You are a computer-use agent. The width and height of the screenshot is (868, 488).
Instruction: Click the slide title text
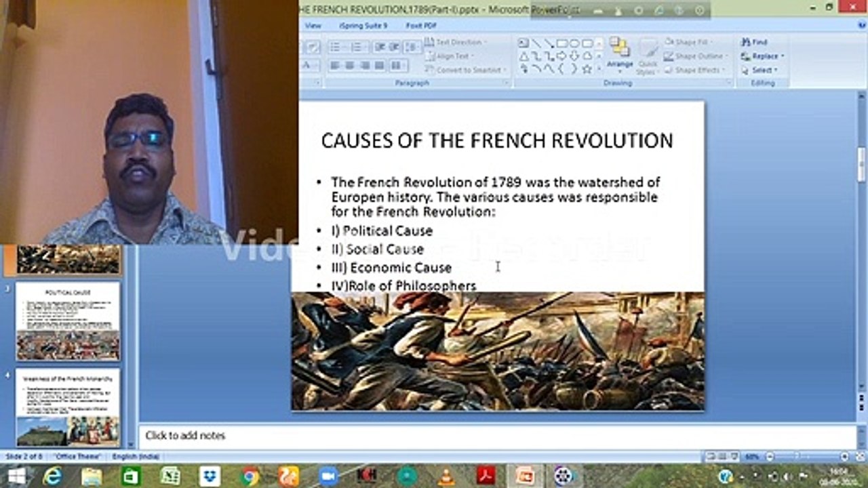tap(497, 140)
